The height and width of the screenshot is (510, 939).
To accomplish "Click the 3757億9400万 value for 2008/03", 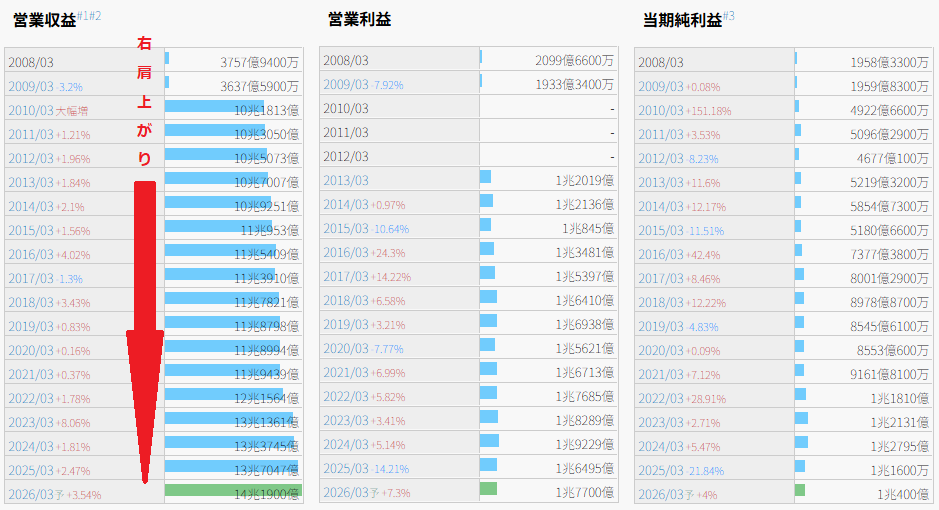I will tap(260, 62).
